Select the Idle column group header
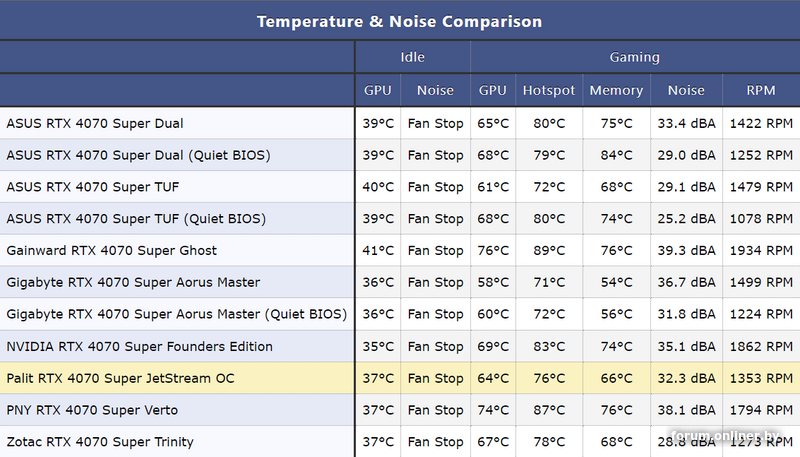Image resolution: width=800 pixels, height=457 pixels. click(412, 57)
